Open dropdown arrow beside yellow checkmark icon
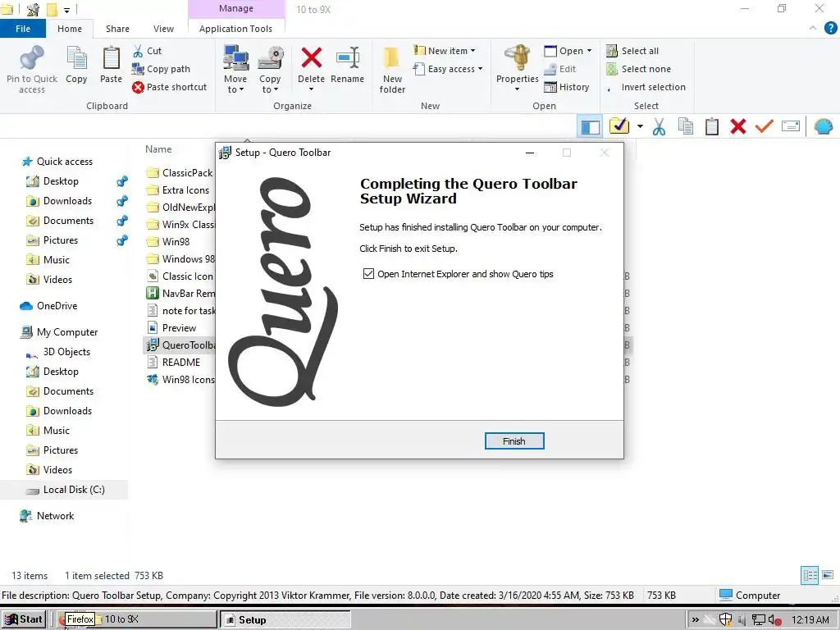 coord(640,127)
